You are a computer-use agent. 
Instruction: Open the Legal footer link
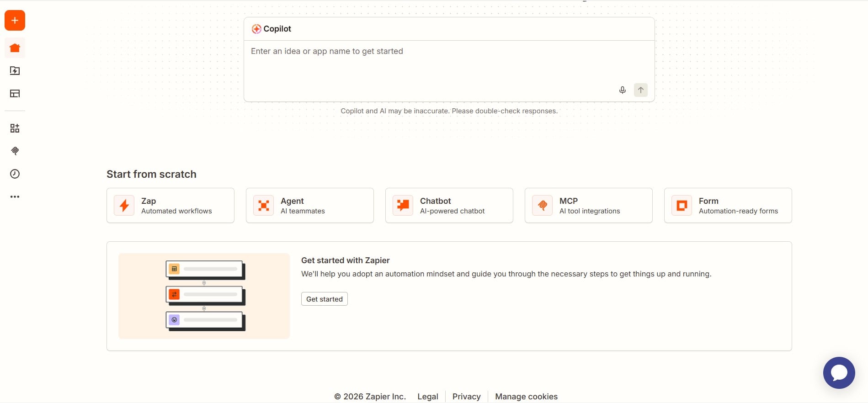tap(428, 397)
